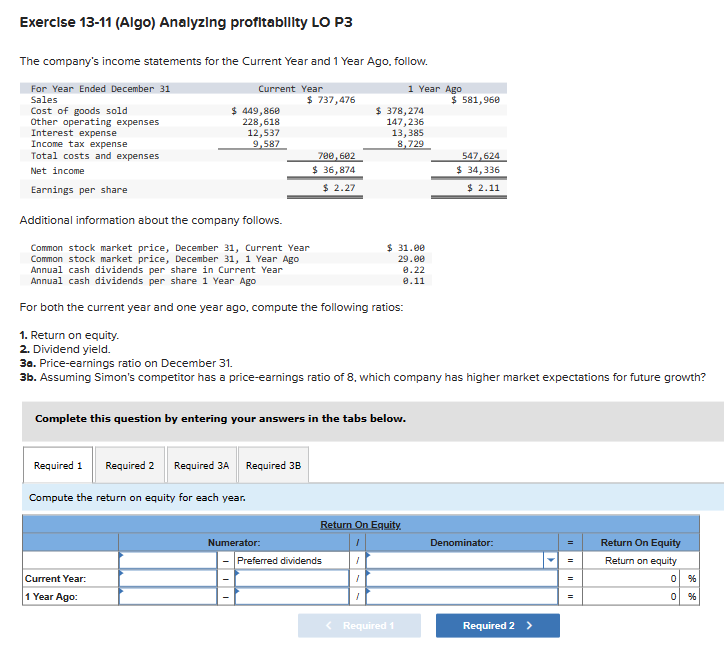Click stock market price '29.00'

[x=411, y=259]
